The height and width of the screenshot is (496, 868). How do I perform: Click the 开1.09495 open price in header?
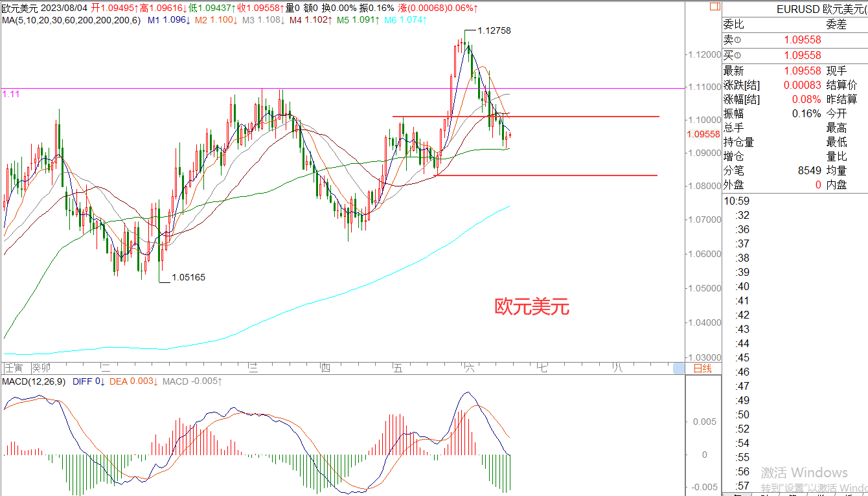click(x=114, y=8)
